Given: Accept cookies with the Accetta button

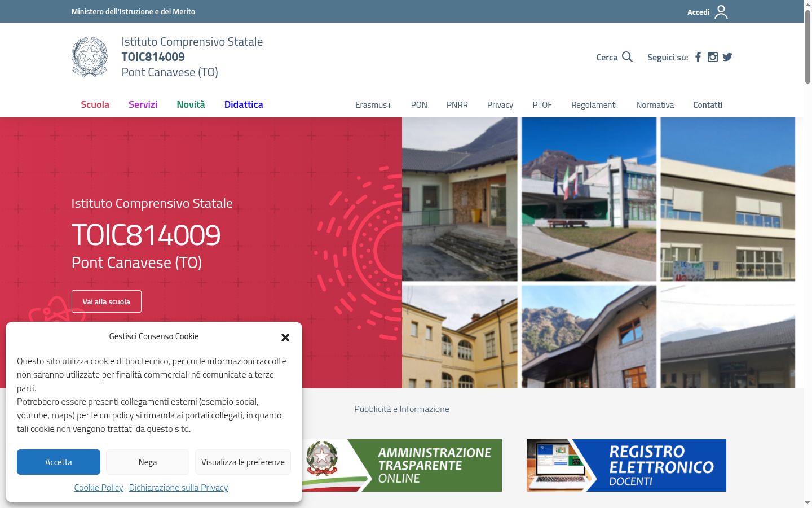Looking at the screenshot, I should pyautogui.click(x=59, y=462).
